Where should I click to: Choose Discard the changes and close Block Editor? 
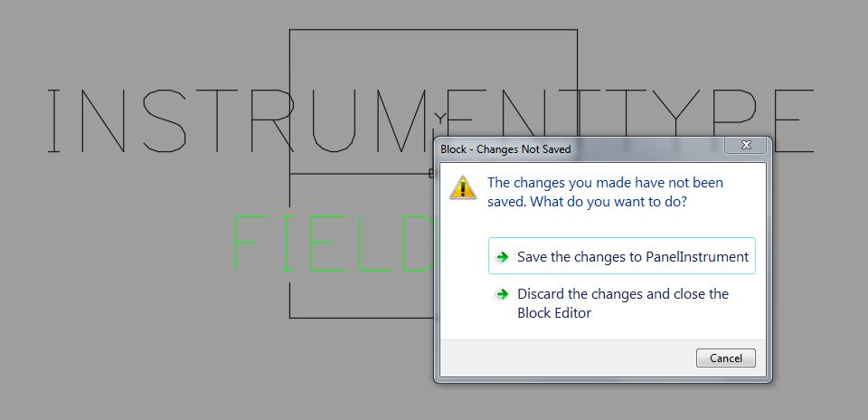(622, 303)
